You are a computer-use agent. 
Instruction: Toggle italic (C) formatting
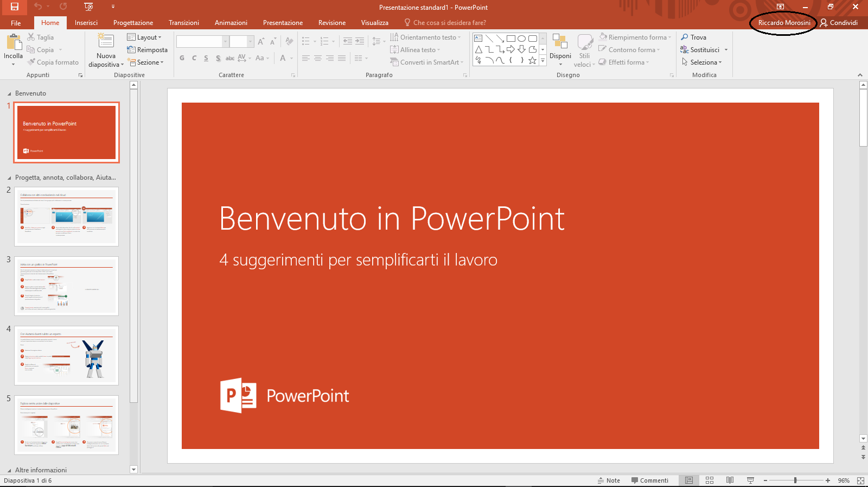pos(194,58)
